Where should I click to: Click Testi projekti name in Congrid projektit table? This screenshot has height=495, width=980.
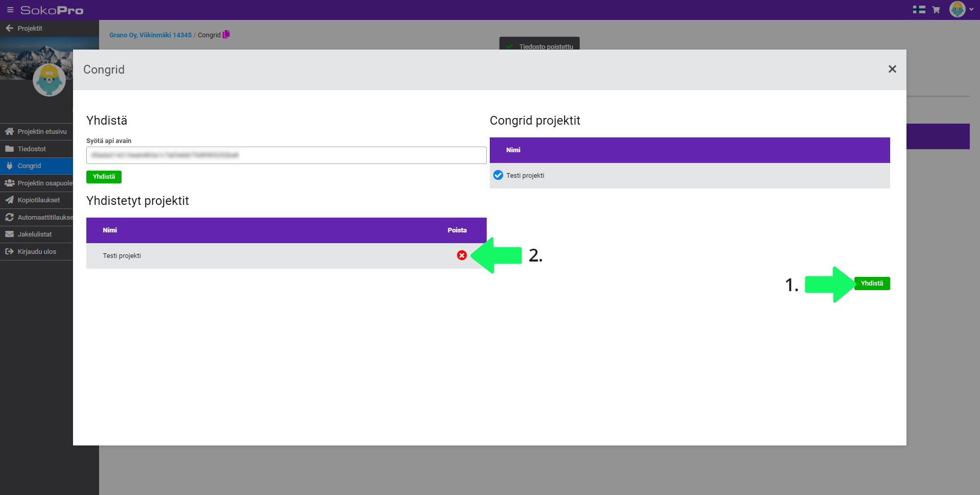click(525, 176)
